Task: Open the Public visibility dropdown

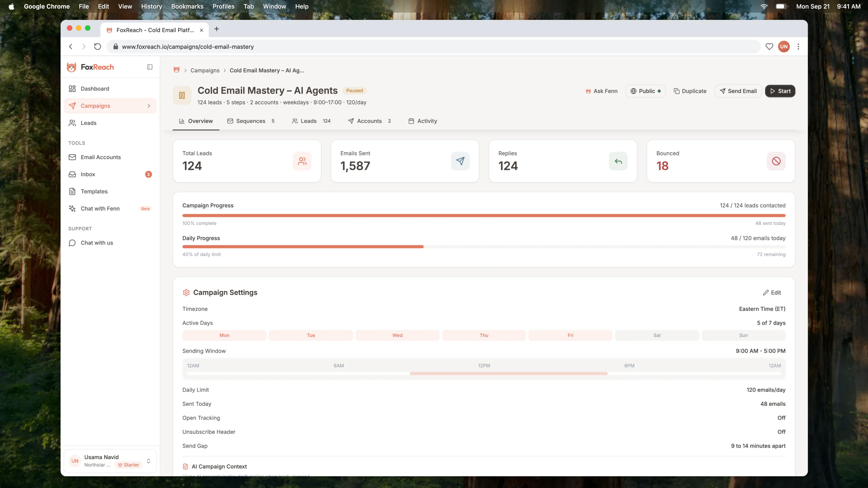Action: (x=645, y=91)
